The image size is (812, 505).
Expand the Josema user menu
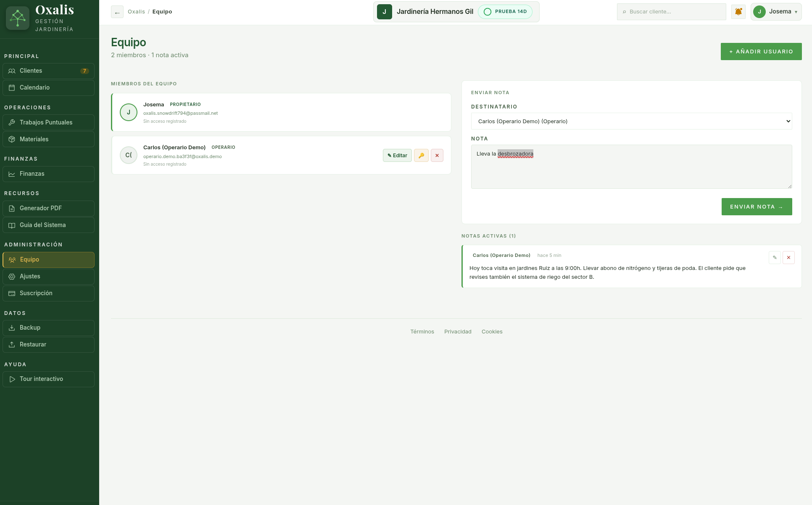pyautogui.click(x=776, y=12)
